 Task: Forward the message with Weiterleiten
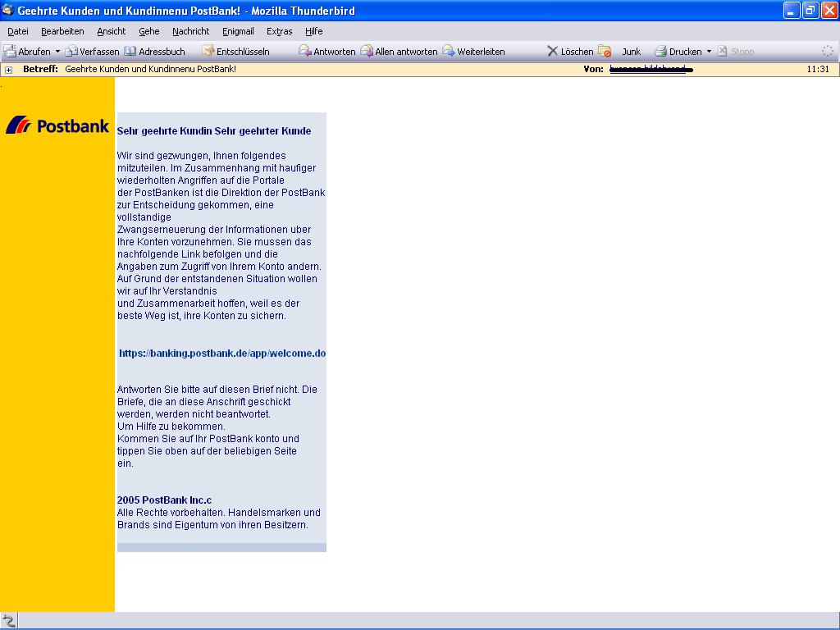click(473, 52)
